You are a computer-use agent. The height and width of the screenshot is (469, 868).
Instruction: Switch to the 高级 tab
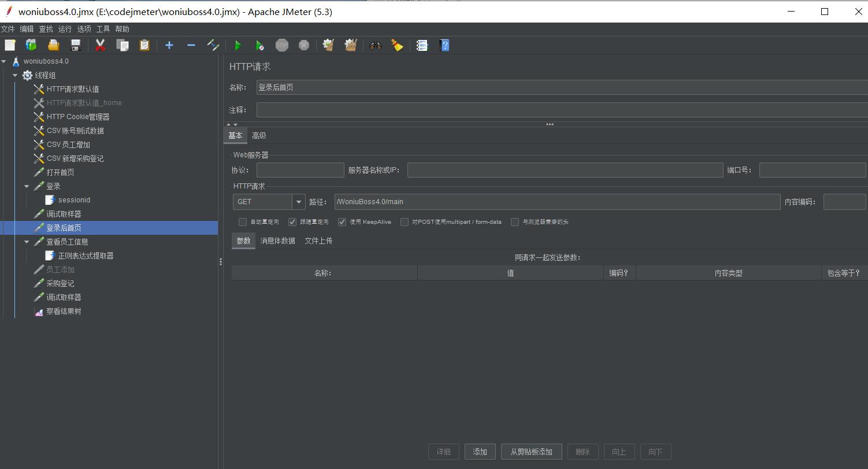[x=259, y=135]
